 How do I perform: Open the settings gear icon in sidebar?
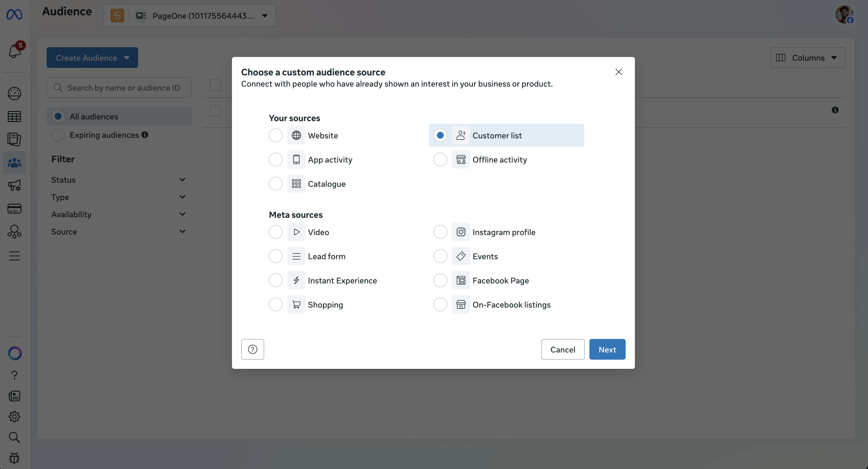coord(14,416)
